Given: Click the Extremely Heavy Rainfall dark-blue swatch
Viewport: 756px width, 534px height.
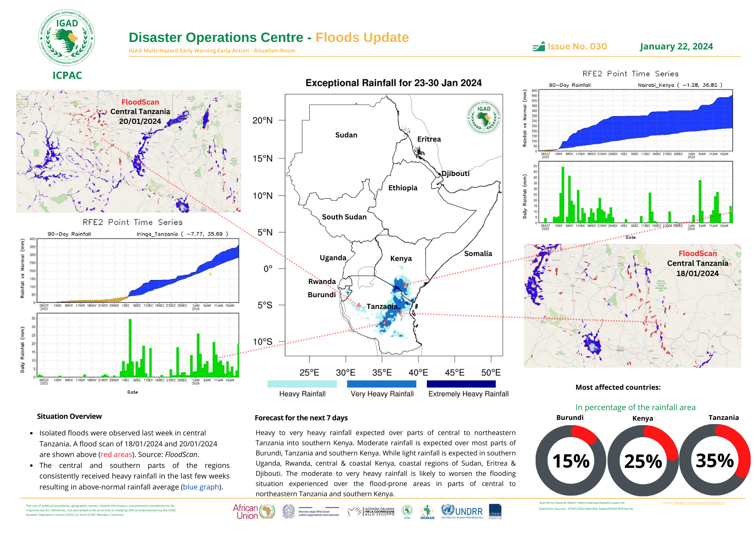Looking at the screenshot, I should (461, 384).
